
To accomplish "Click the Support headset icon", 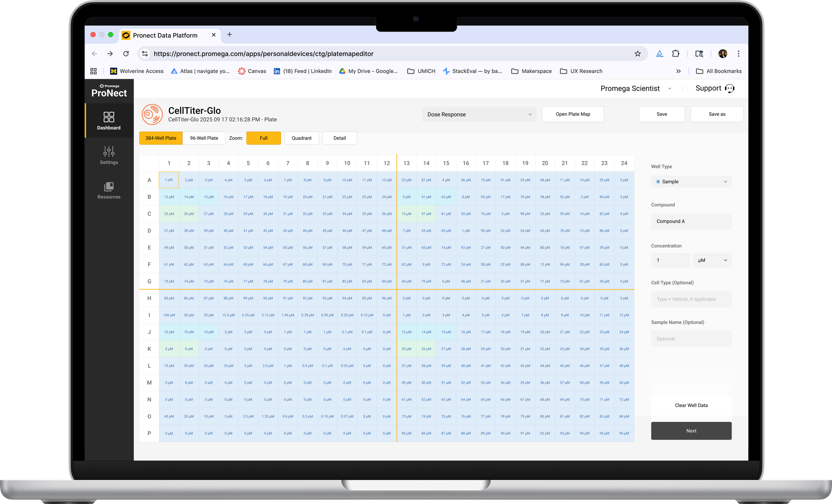I will click(x=730, y=88).
